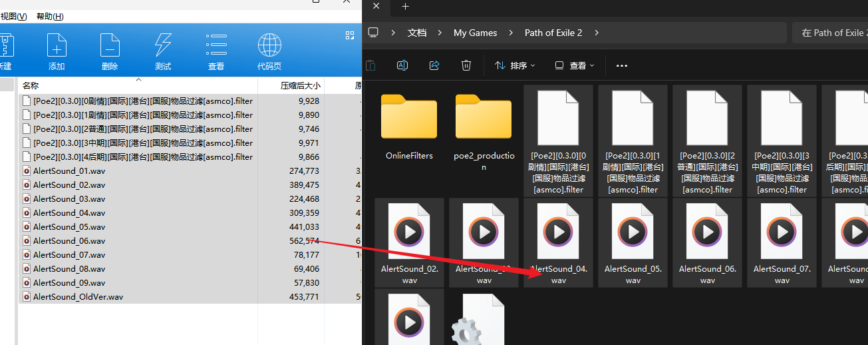The width and height of the screenshot is (868, 345).
Task: Click the 添加 (Add) toolbar icon
Action: click(x=57, y=51)
